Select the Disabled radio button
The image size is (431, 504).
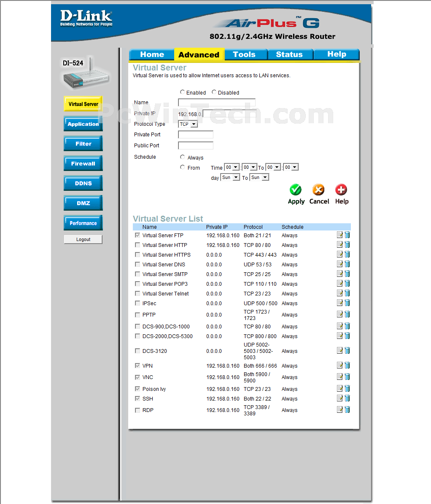214,92
